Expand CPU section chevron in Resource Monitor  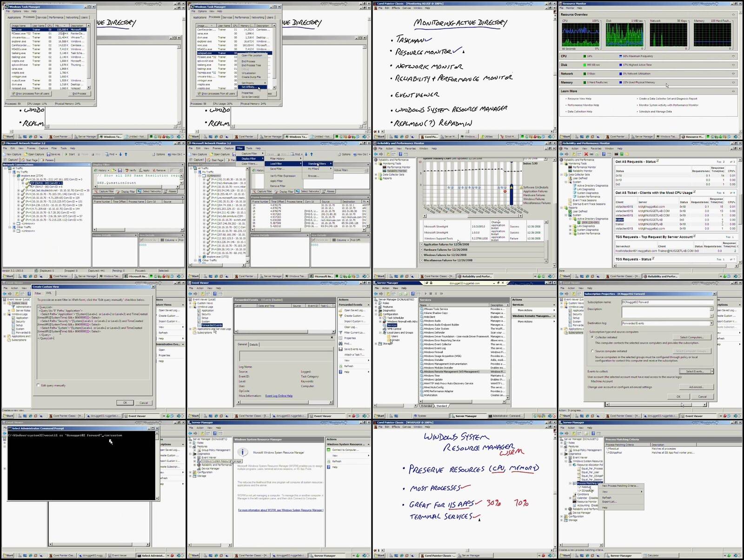pyautogui.click(x=733, y=56)
